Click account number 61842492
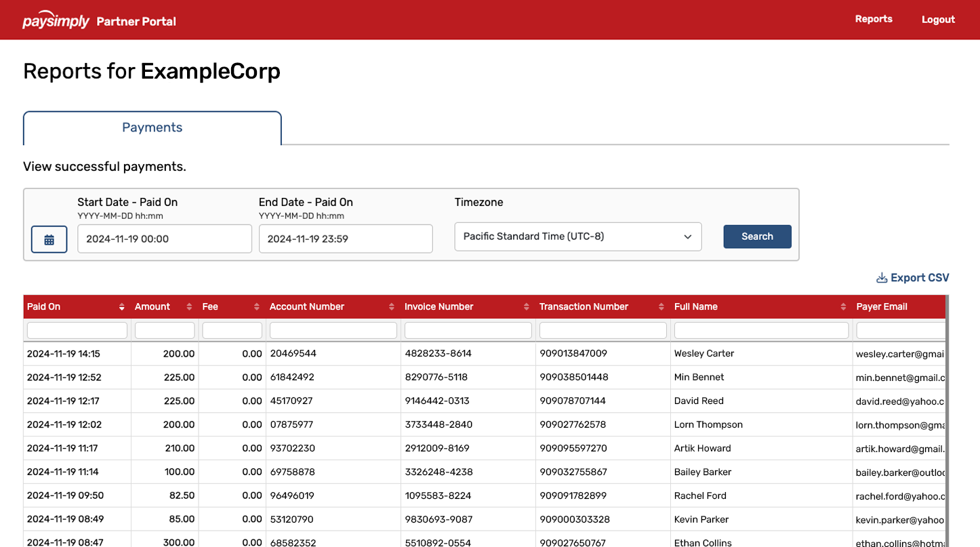The image size is (980, 547). click(292, 378)
